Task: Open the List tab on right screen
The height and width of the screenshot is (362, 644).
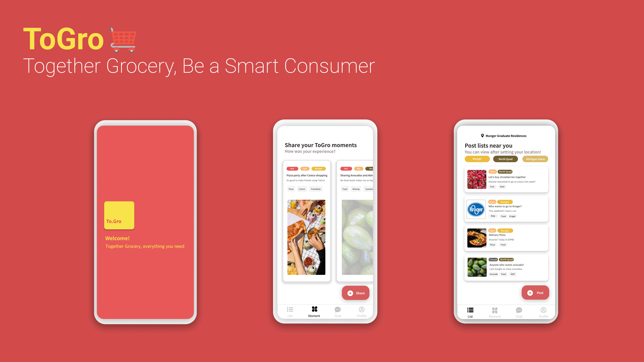Action: click(x=470, y=312)
